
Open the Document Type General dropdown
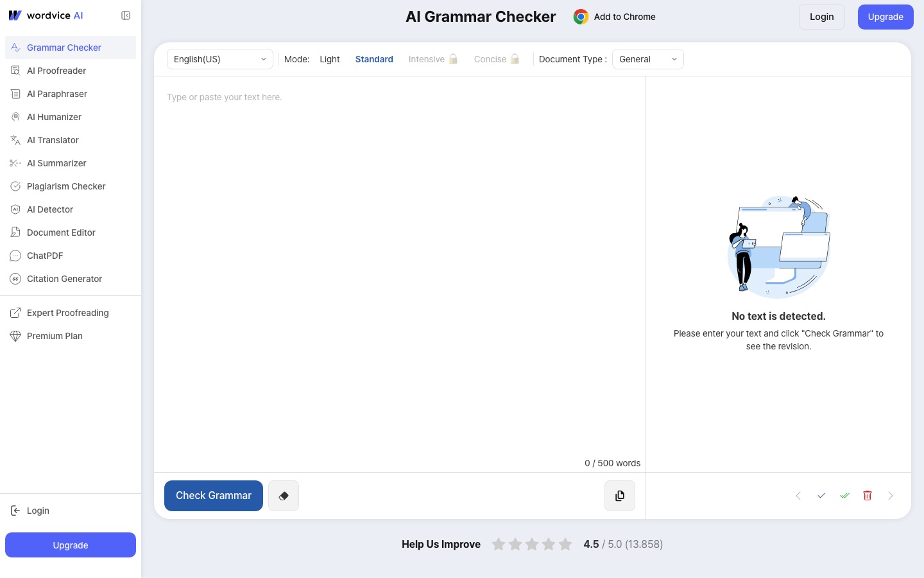pos(648,59)
